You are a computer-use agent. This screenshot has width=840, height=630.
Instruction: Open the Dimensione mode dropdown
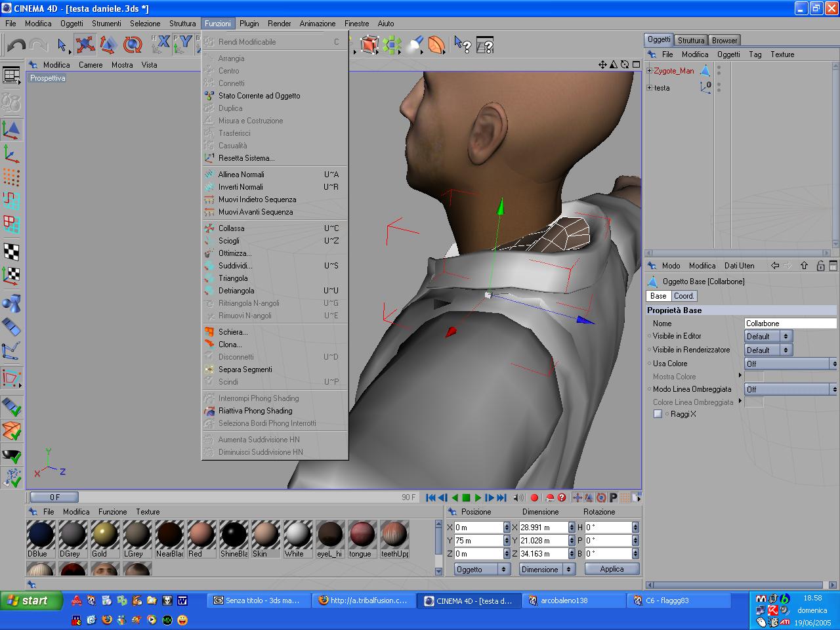pyautogui.click(x=547, y=569)
